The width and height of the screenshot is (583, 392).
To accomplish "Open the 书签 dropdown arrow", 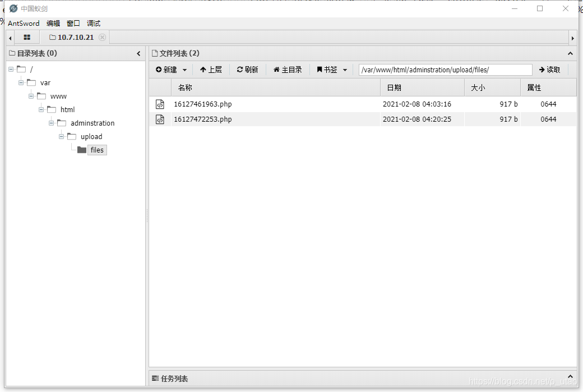I will coord(345,70).
